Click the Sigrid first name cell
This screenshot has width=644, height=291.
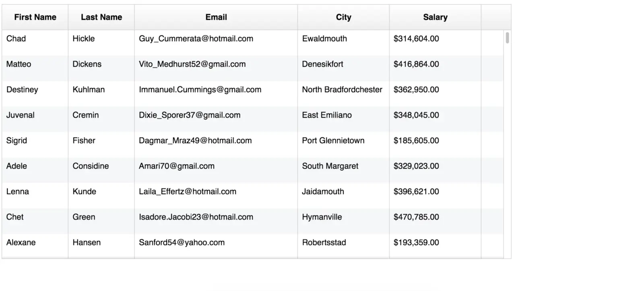[17, 140]
